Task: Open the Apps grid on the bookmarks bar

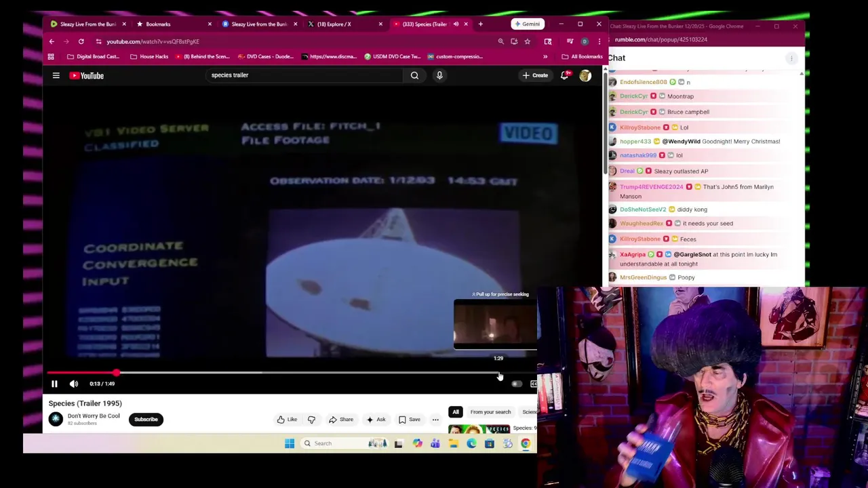Action: [x=51, y=57]
